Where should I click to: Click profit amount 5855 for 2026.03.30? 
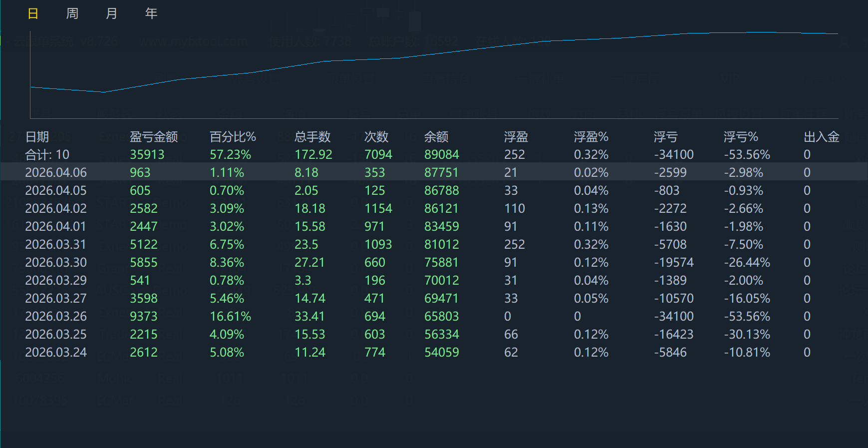pos(144,263)
